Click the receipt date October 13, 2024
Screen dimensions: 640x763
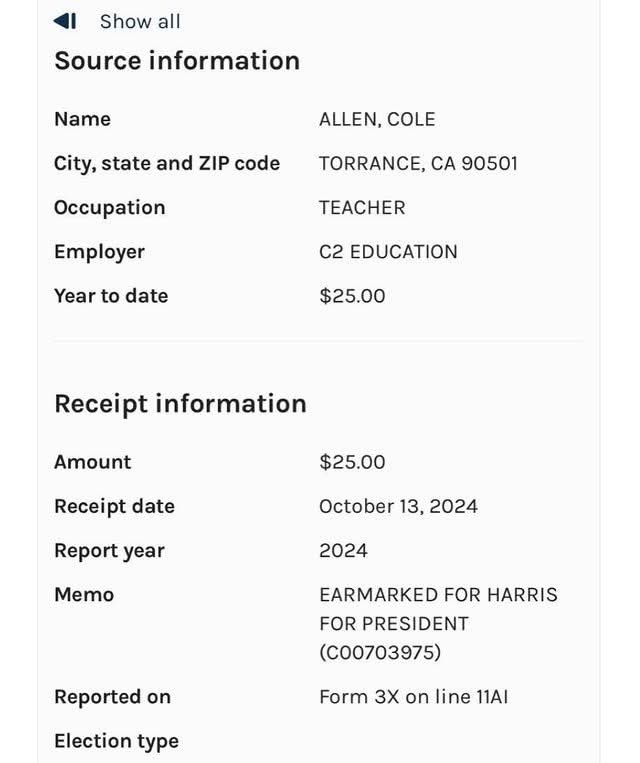point(398,506)
